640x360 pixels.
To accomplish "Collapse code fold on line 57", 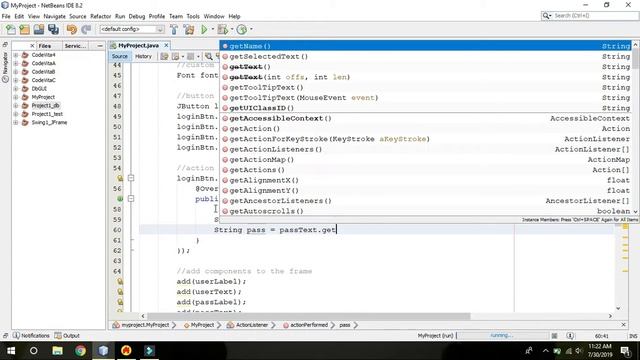I will pyautogui.click(x=131, y=199).
